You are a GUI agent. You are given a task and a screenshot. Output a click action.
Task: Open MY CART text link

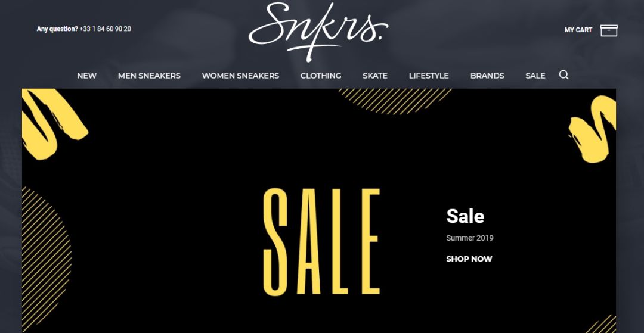pos(578,30)
